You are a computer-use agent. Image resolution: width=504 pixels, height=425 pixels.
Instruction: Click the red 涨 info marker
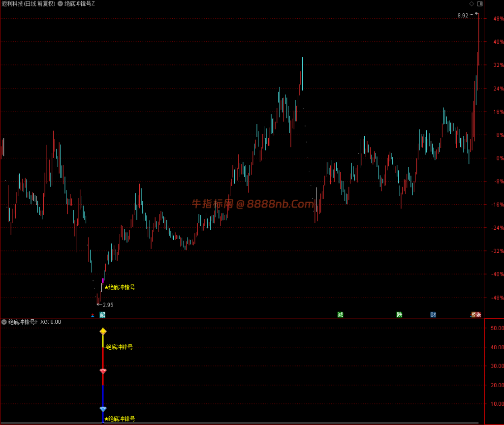click(x=477, y=314)
